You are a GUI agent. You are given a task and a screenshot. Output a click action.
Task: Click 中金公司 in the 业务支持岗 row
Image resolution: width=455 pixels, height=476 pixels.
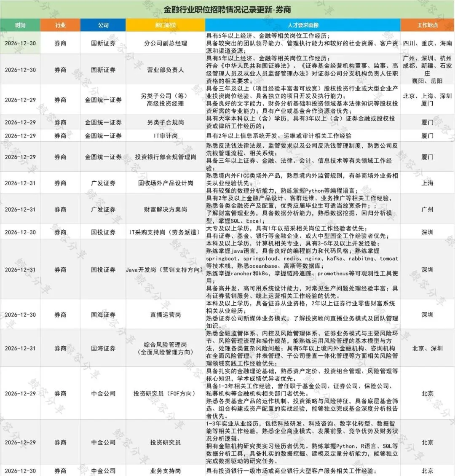click(103, 471)
